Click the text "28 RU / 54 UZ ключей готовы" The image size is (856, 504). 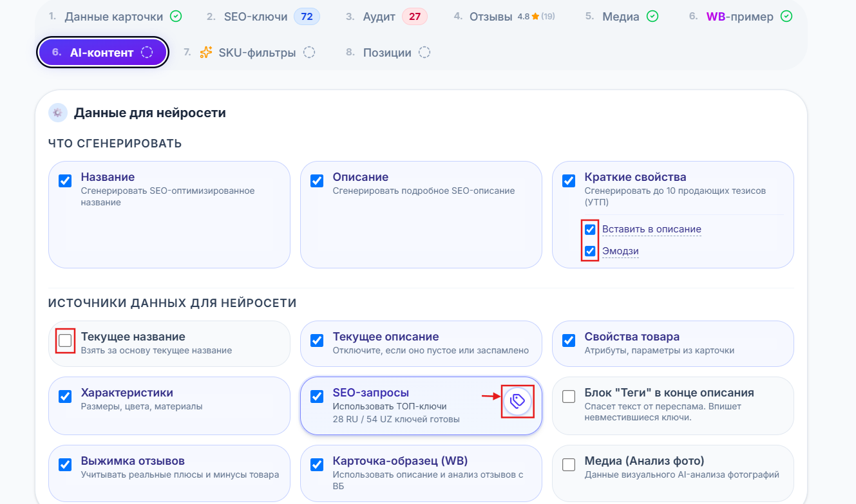396,420
